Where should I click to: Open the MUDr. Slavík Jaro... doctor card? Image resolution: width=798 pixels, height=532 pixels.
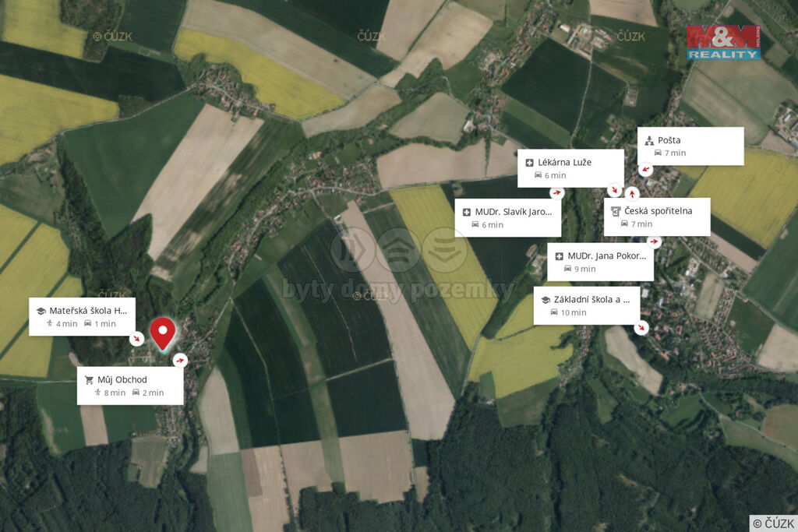[508, 217]
